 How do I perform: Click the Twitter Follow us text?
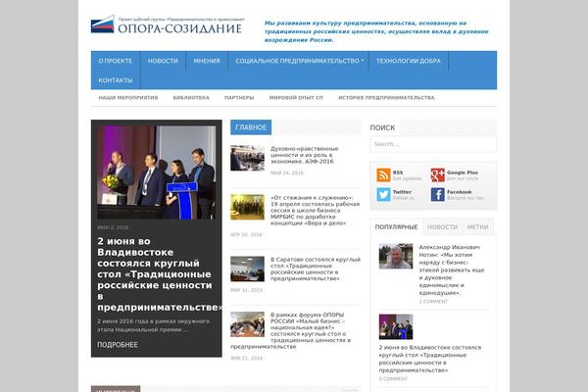[x=404, y=198]
